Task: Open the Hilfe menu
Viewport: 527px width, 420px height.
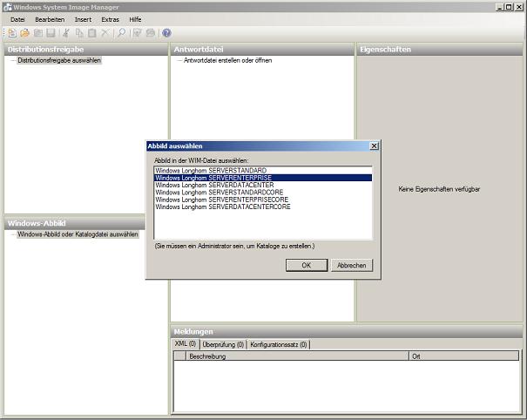Action: tap(135, 19)
